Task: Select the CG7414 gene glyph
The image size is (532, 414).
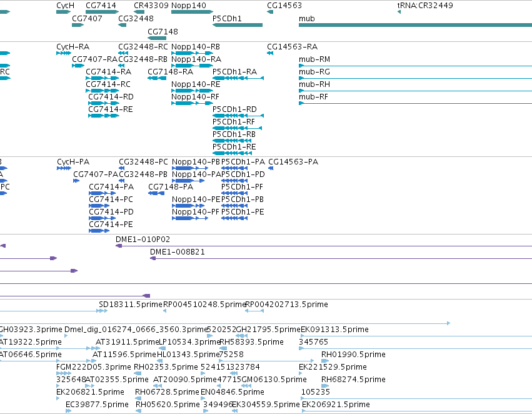Action: 102,13
